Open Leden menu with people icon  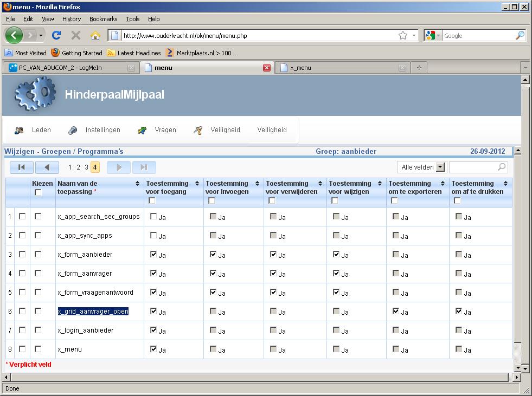33,130
